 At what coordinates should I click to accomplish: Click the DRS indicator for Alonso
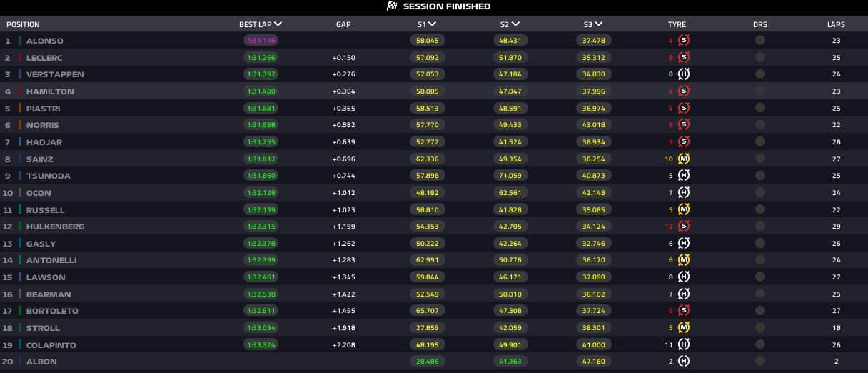tap(759, 41)
